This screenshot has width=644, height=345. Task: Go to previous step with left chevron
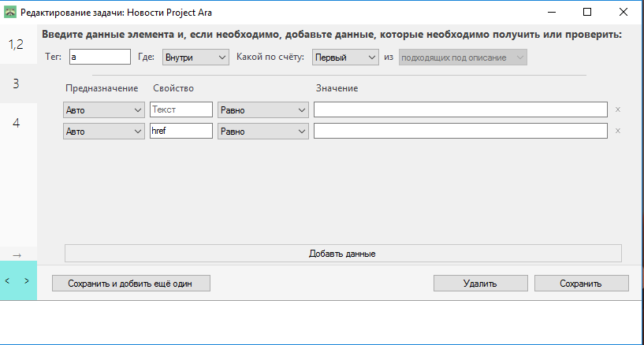pos(8,280)
